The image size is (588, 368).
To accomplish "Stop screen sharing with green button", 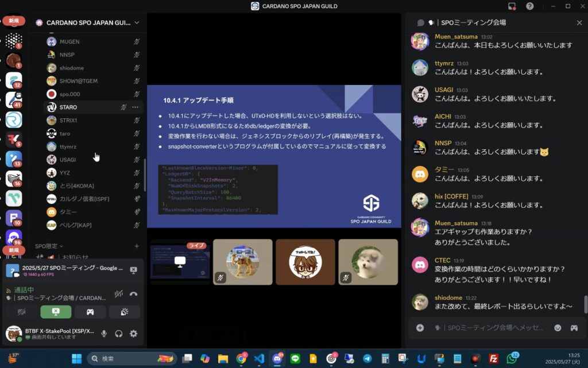I will tap(56, 312).
